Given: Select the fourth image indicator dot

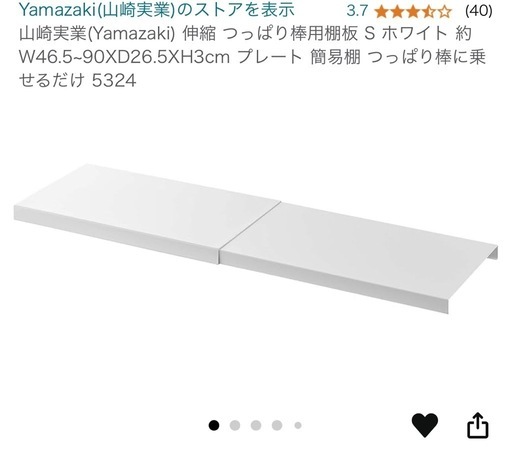Looking at the screenshot, I should pos(277,425).
